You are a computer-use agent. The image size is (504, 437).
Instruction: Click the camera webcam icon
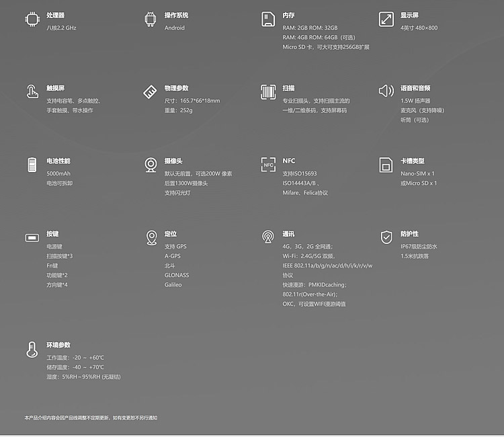pos(151,165)
